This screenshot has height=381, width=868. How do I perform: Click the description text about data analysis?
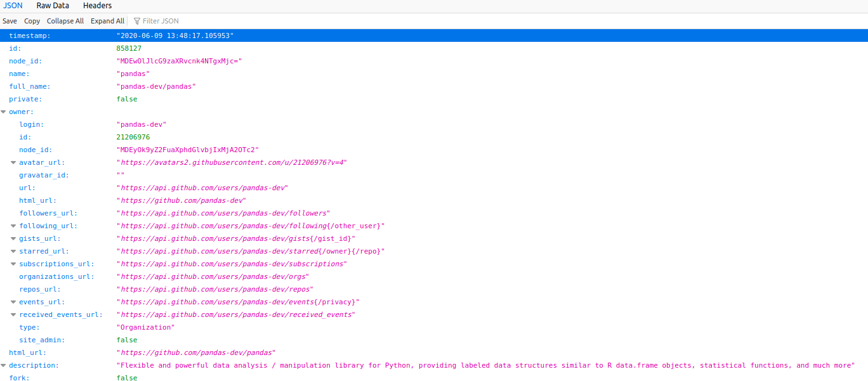(x=486, y=365)
